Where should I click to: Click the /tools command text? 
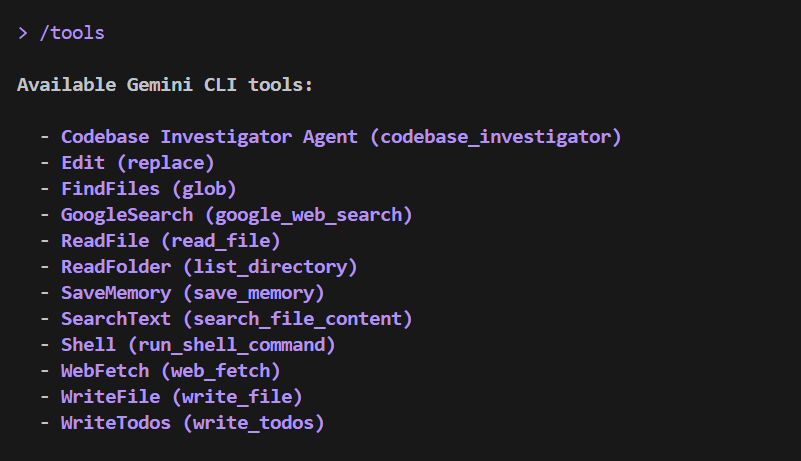tap(72, 33)
